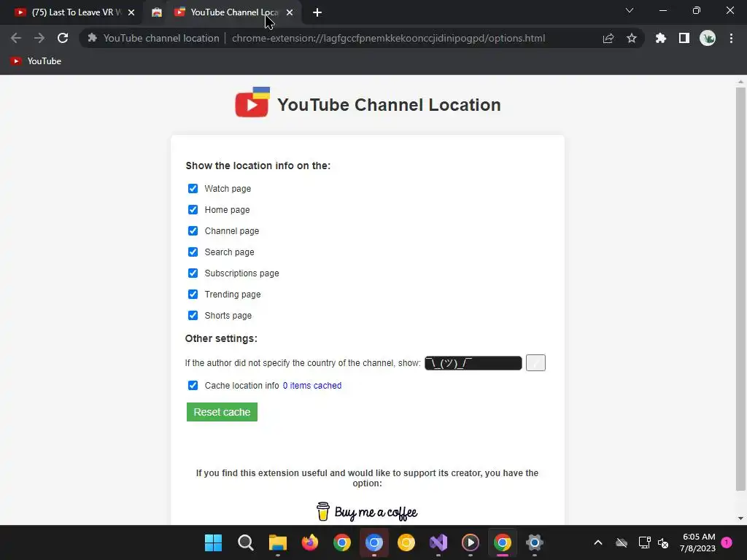Open the blue Chromium taskbar icon
This screenshot has height=560, width=747.
point(374,542)
